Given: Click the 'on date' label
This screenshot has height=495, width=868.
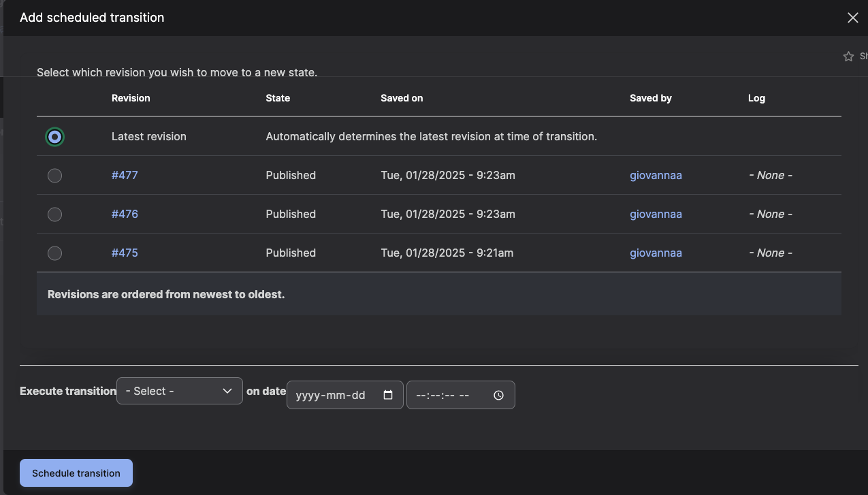Looking at the screenshot, I should [266, 391].
